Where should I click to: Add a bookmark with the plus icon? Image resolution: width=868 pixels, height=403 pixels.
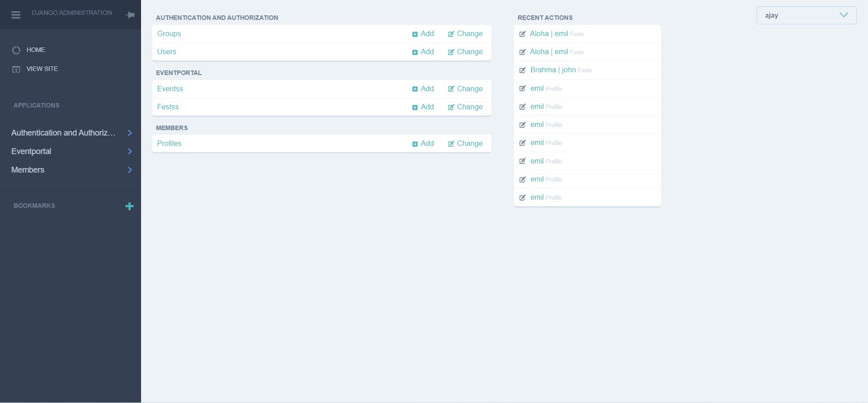(x=129, y=206)
